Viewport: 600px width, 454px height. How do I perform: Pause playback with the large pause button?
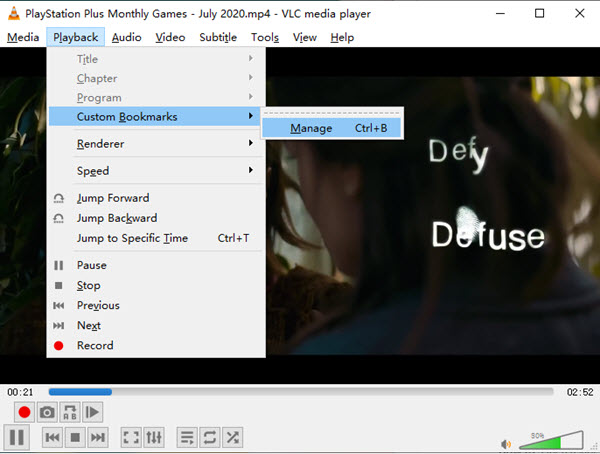pyautogui.click(x=17, y=437)
